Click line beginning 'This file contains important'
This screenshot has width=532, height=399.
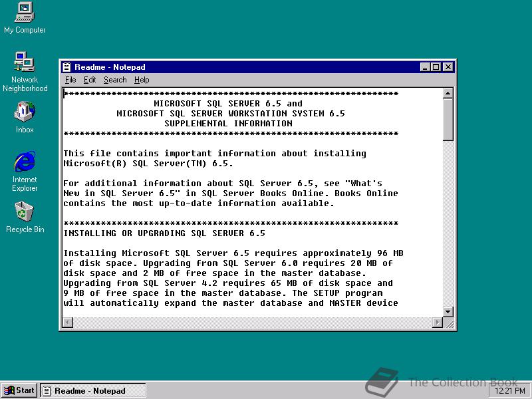[x=215, y=154]
